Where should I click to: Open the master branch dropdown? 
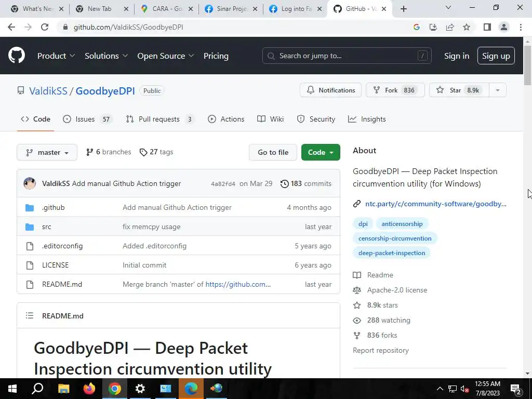[x=47, y=152]
